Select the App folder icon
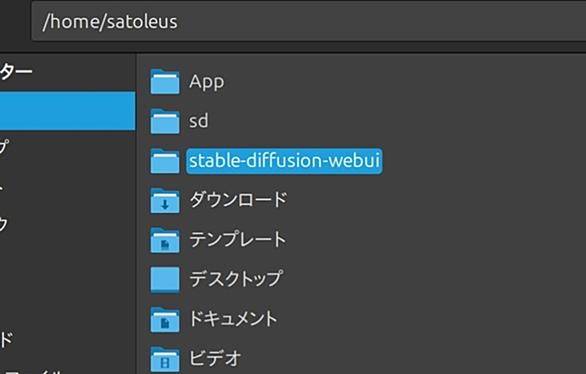 click(165, 81)
